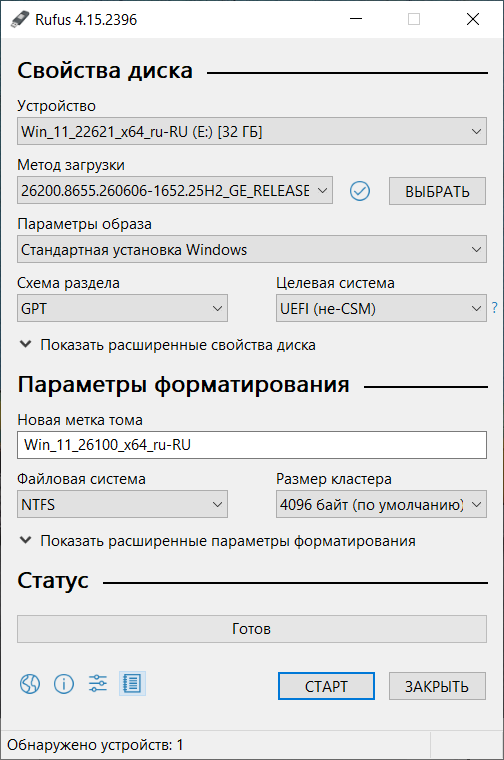
Task: Click the Размер кластера label
Action: pyautogui.click(x=334, y=479)
